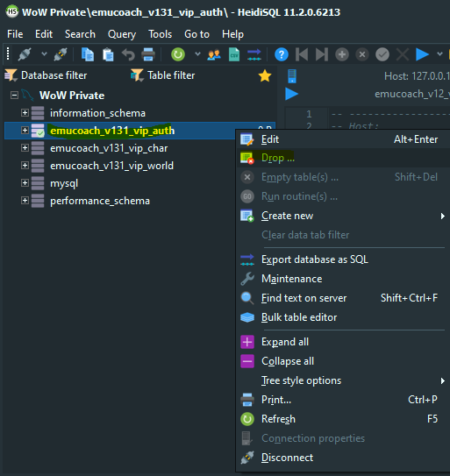
Task: Click the Paste clipboard icon
Action: [x=108, y=54]
